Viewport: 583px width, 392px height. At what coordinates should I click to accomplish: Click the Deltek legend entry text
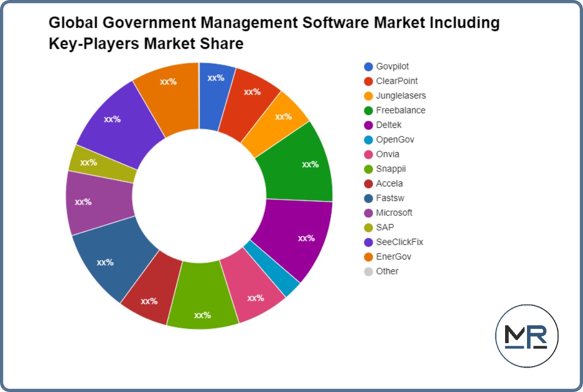pos(389,125)
